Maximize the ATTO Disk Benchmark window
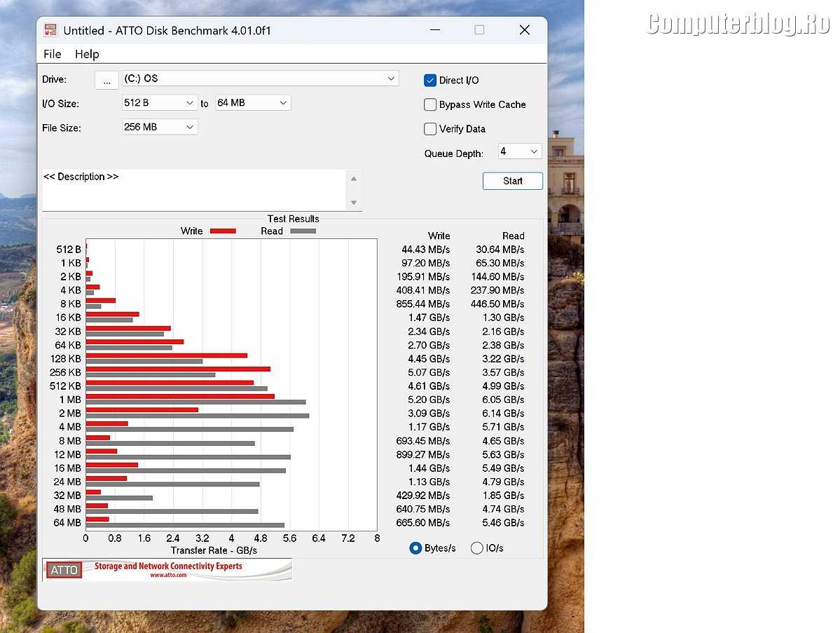Viewport: 840px width, 633px height. pyautogui.click(x=479, y=30)
